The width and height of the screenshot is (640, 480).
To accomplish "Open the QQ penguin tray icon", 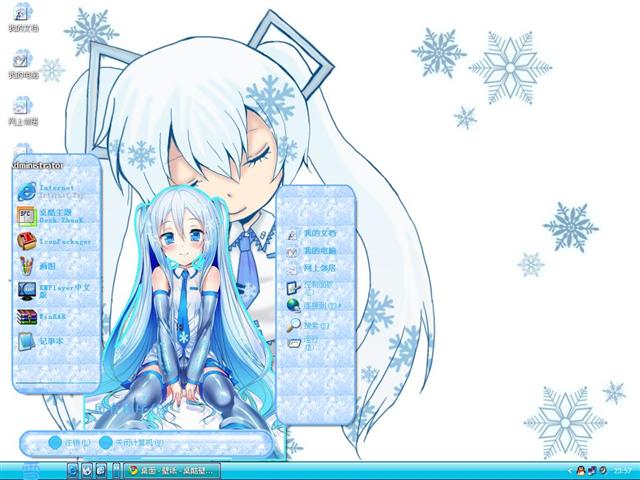I will pos(581,471).
